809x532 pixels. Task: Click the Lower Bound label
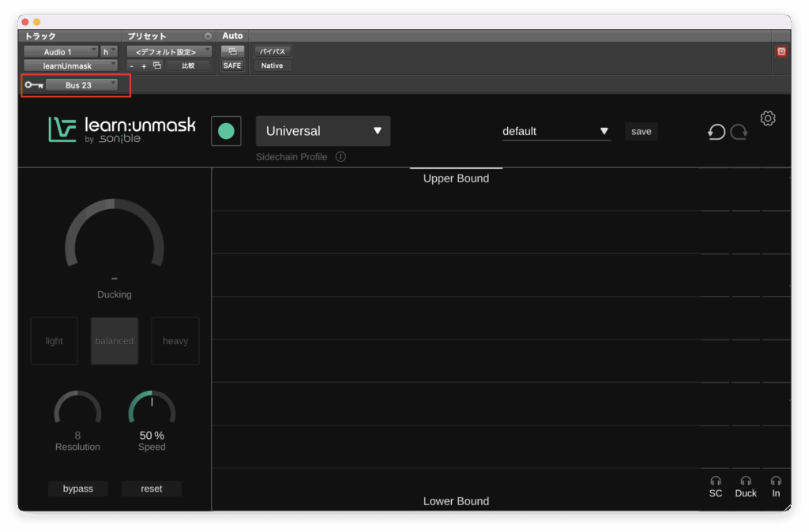click(456, 501)
